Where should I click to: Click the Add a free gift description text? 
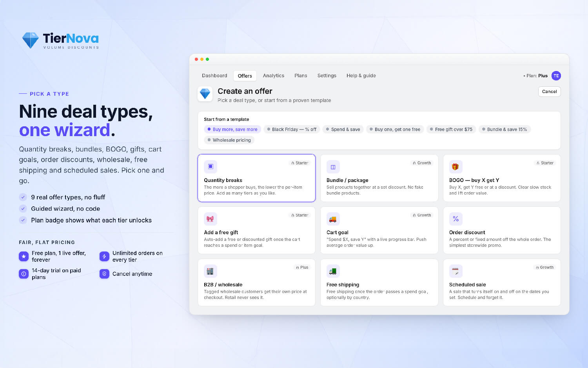coord(252,242)
